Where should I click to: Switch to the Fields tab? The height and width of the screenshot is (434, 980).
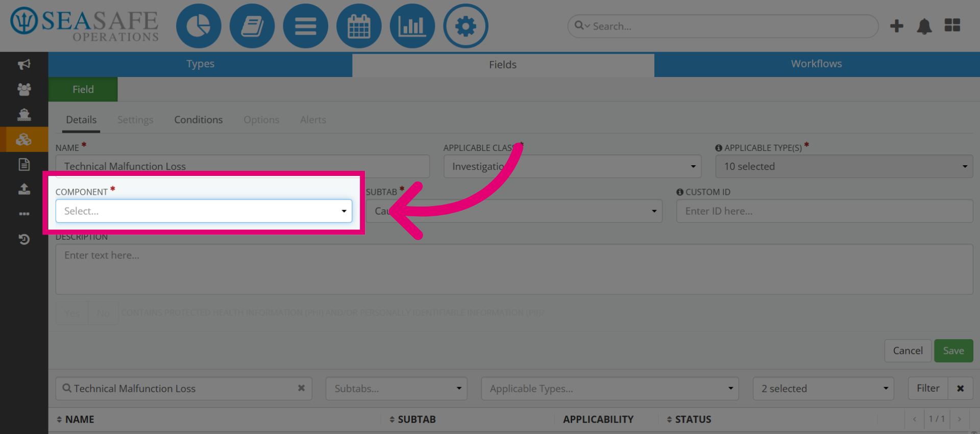click(x=503, y=65)
